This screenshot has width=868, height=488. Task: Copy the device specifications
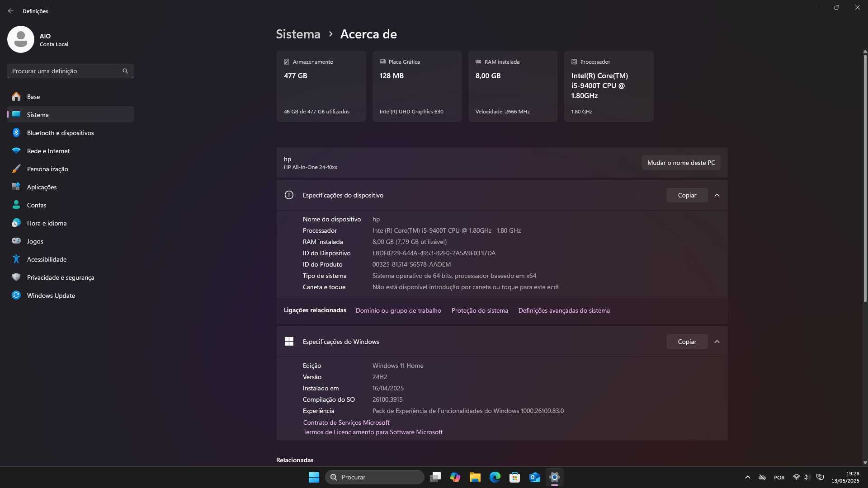coord(687,195)
